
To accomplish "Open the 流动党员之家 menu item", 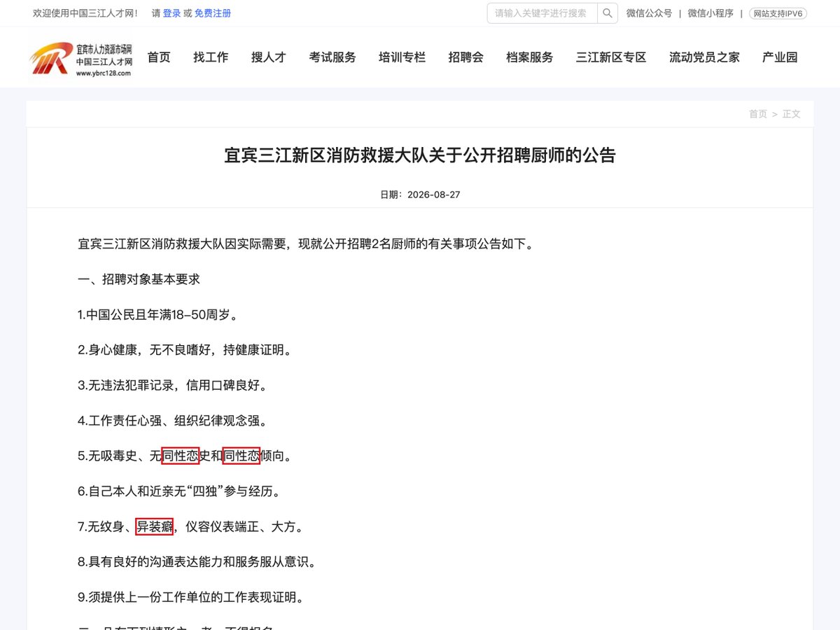I will click(x=704, y=57).
